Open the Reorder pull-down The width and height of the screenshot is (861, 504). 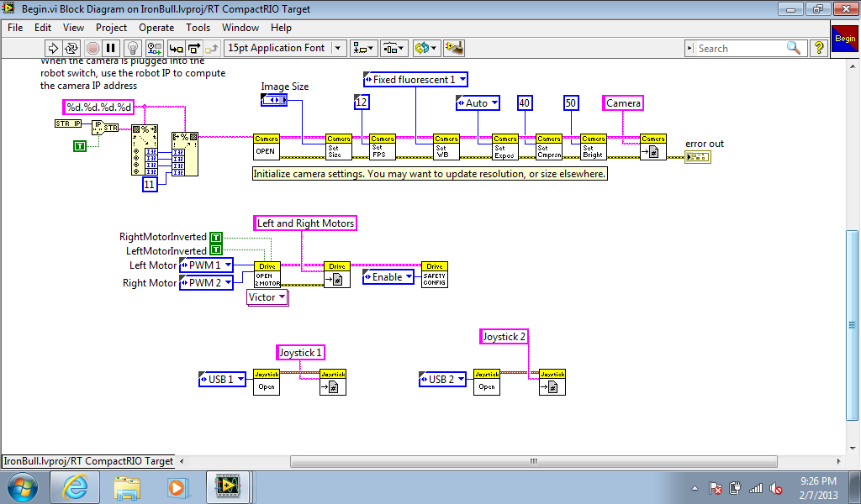tap(426, 48)
